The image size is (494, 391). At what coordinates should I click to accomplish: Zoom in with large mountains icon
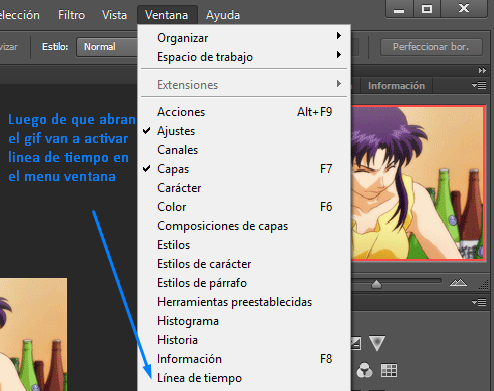coord(458,283)
